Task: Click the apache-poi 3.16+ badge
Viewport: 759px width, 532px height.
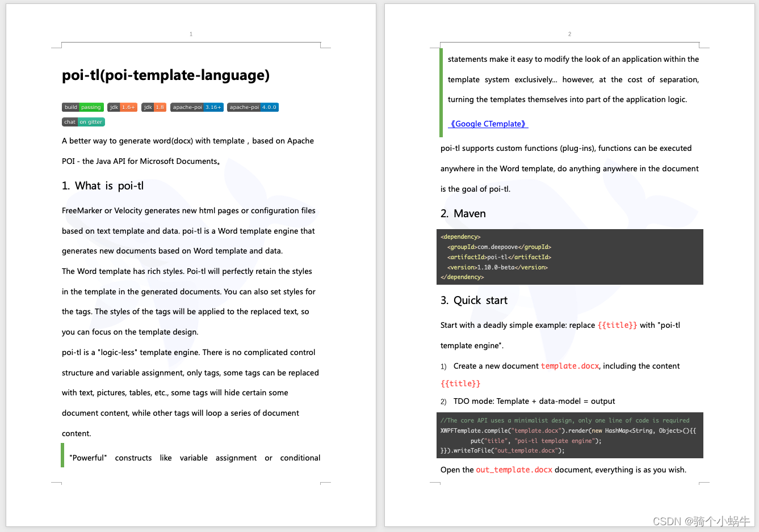Action: click(197, 107)
